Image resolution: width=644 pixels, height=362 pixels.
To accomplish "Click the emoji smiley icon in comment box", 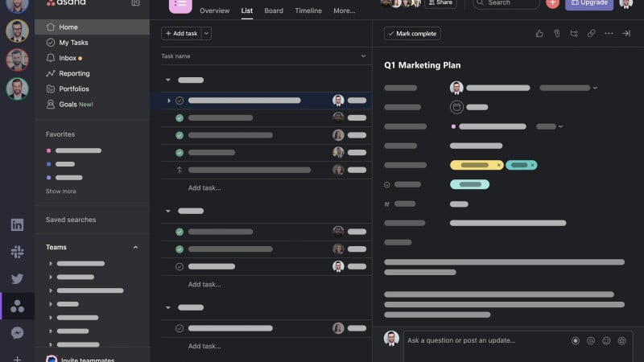I will tap(606, 340).
